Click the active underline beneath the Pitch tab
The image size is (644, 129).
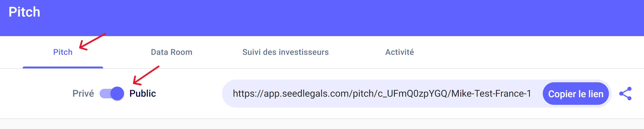coord(63,67)
